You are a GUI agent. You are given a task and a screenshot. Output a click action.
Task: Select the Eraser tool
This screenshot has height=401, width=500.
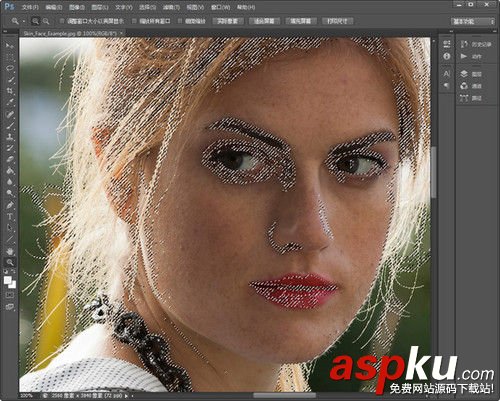[10, 159]
